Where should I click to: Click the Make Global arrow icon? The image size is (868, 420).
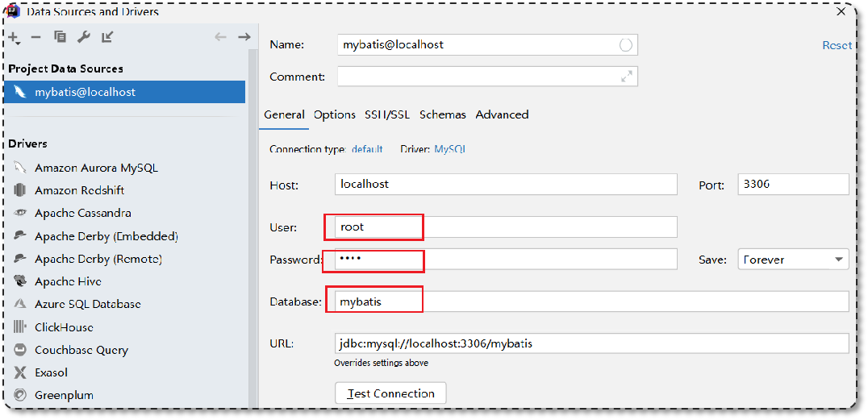click(107, 37)
